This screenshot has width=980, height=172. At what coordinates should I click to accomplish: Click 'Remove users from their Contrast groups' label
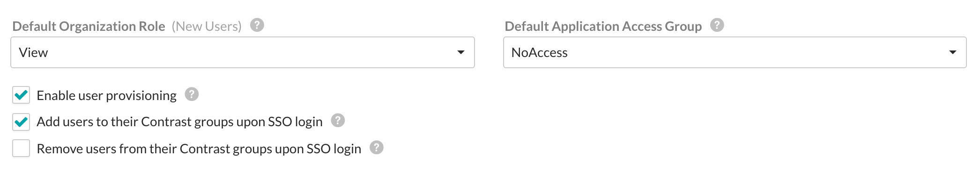199,149
